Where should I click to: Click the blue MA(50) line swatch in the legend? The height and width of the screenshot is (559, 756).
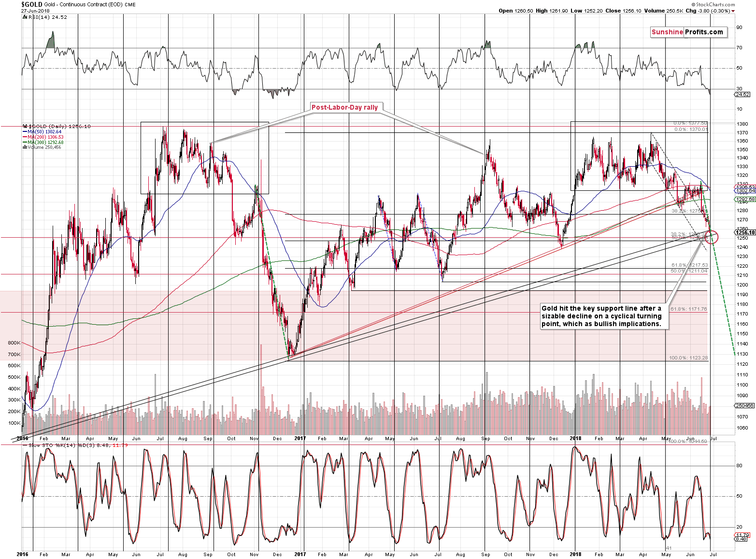click(x=25, y=131)
